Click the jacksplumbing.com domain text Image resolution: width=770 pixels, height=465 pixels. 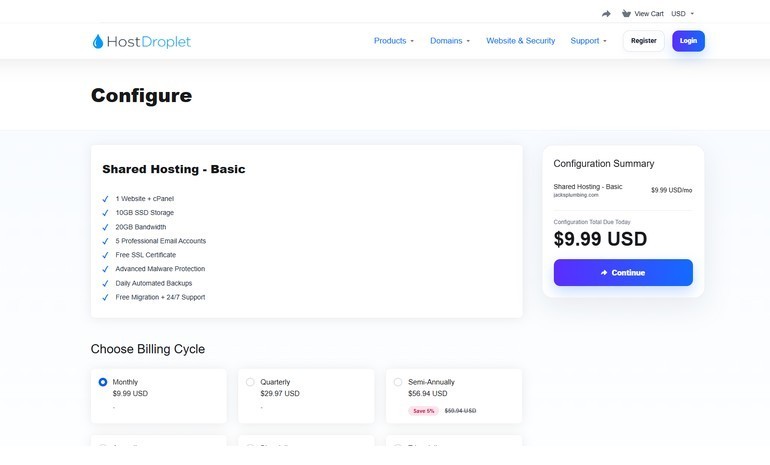[576, 195]
